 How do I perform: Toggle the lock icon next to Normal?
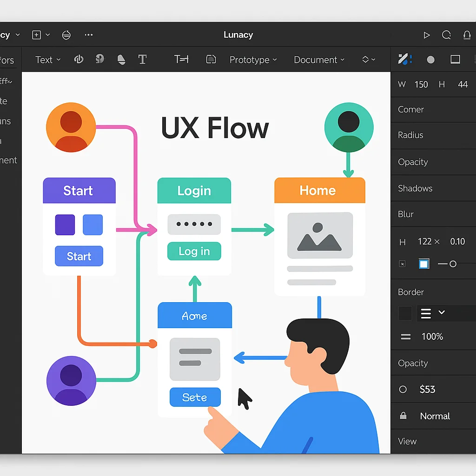pos(403,416)
